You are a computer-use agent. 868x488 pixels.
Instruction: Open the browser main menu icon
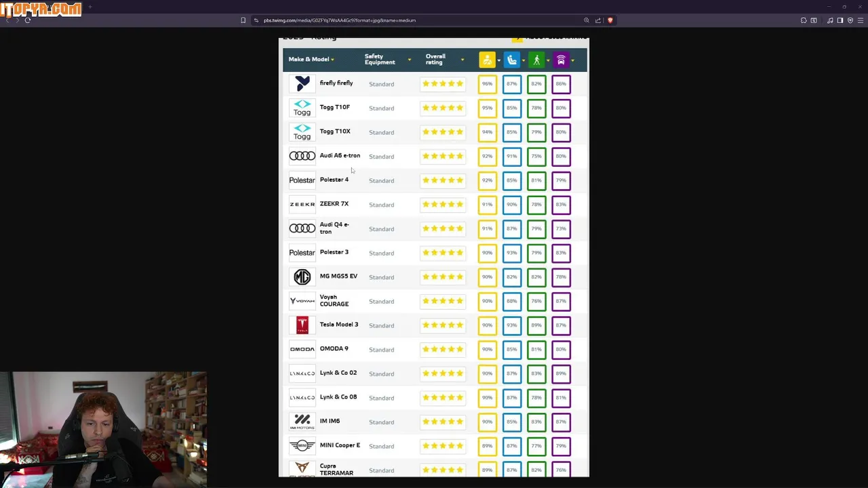pyautogui.click(x=860, y=20)
